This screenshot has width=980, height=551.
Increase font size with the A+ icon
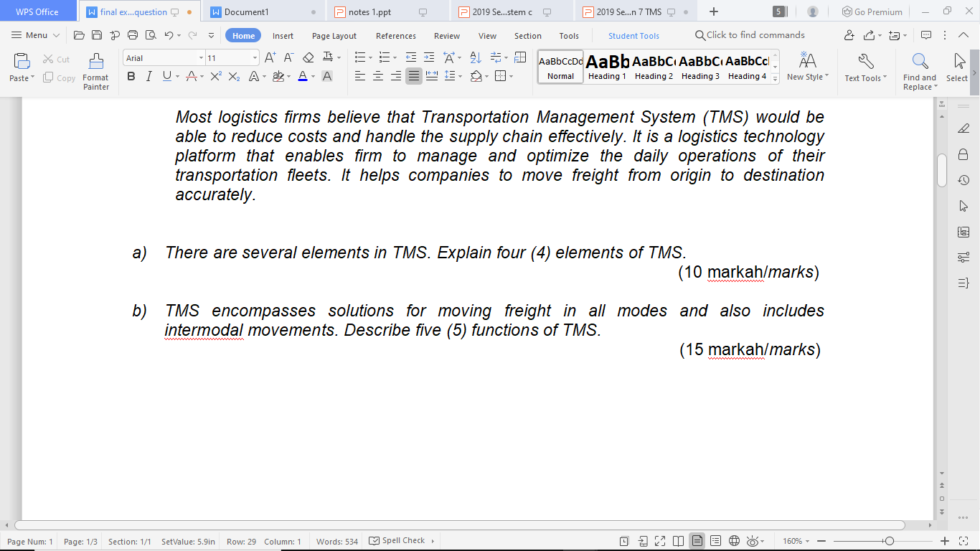click(270, 57)
